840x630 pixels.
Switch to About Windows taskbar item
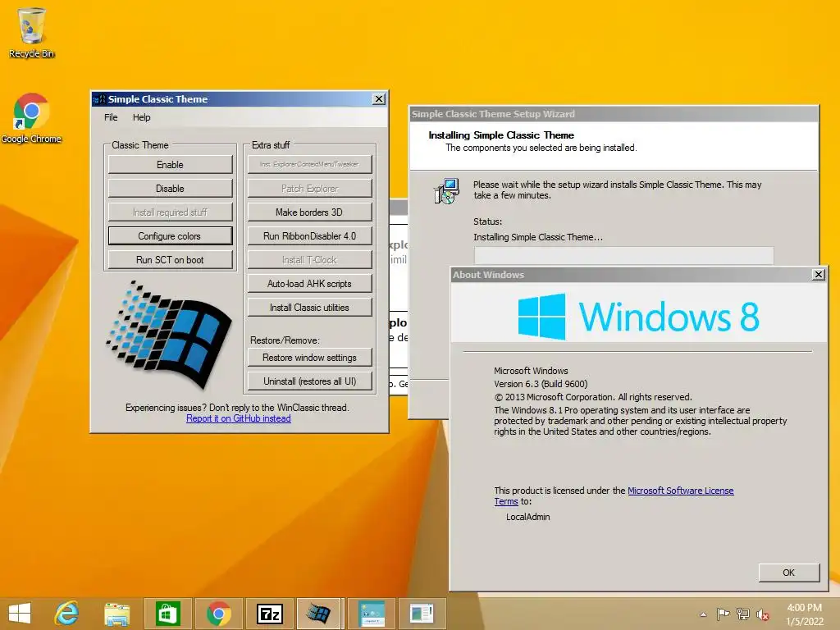point(422,614)
